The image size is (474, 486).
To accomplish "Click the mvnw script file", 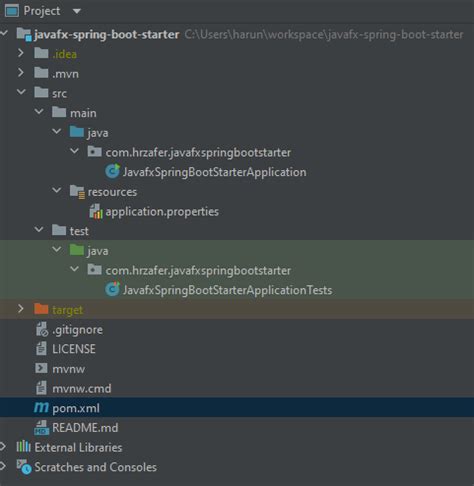I will (x=68, y=369).
